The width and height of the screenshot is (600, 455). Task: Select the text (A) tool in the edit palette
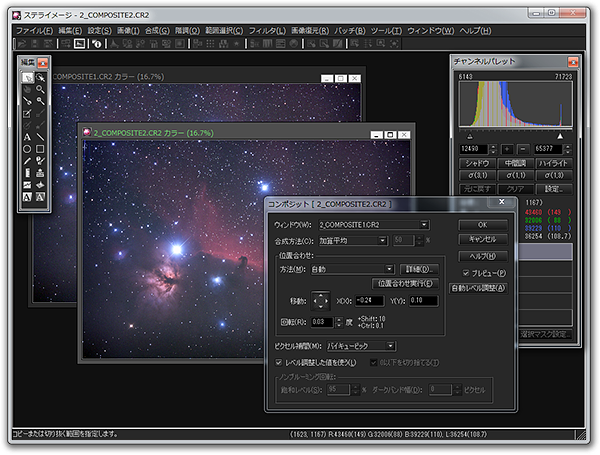[x=27, y=137]
